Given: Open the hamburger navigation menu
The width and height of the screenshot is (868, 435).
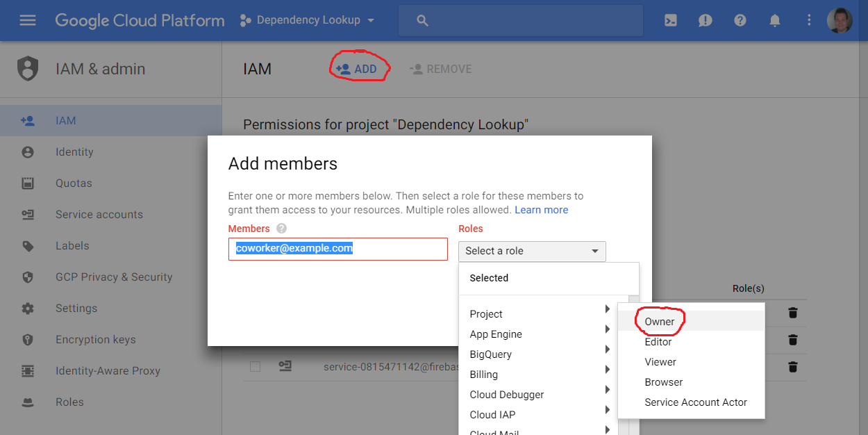Looking at the screenshot, I should point(28,20).
